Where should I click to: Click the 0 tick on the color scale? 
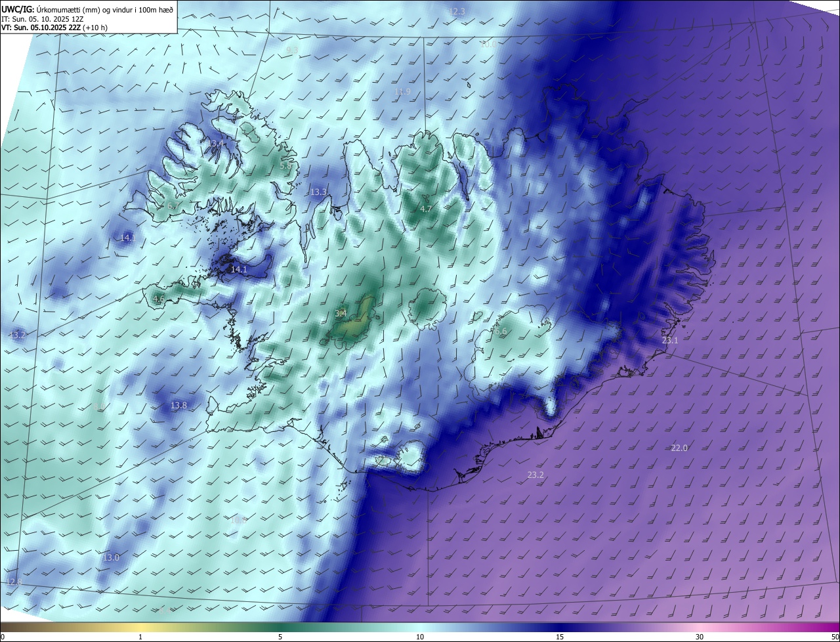point(3,637)
